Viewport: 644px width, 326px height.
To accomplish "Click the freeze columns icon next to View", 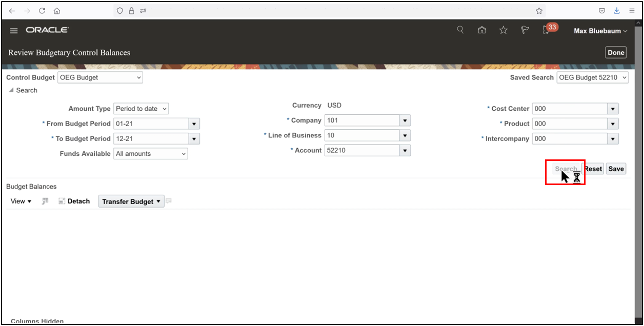I will coord(45,201).
